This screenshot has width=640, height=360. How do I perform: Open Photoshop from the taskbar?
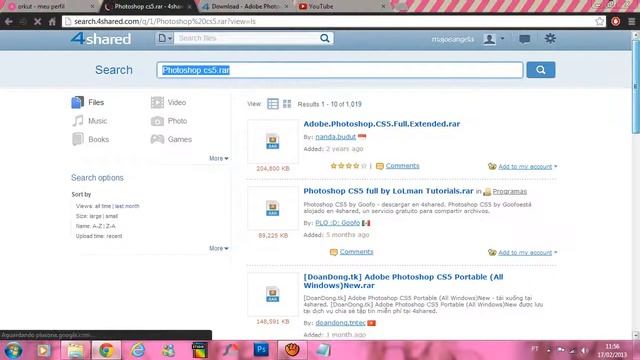pos(261,350)
